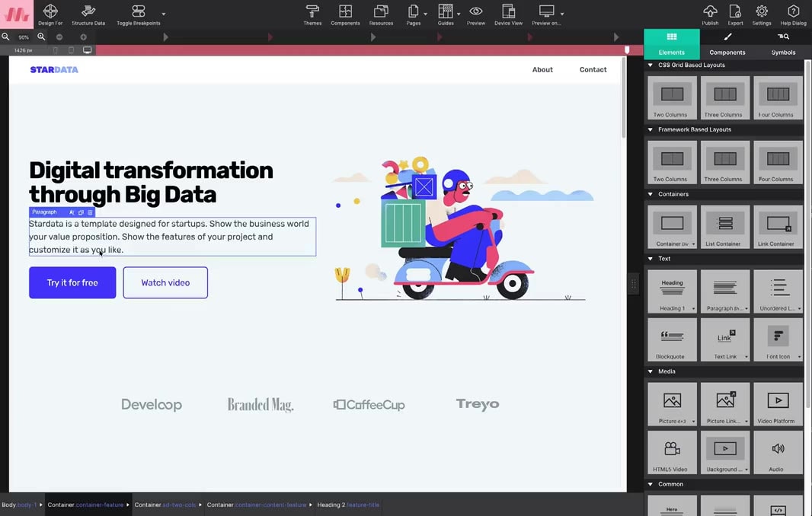Screen dimensions: 812x516
Task: Insert the Blockquote element
Action: [672, 339]
